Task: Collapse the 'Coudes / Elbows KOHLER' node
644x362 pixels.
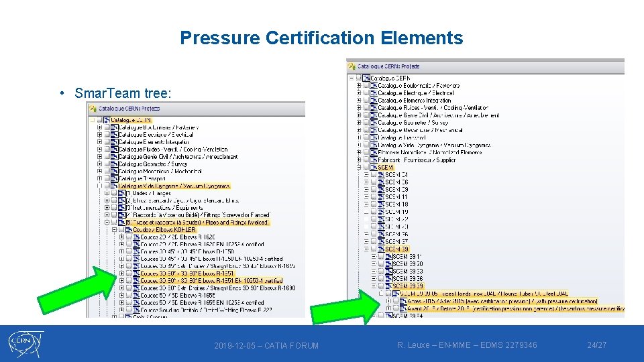Action: tap(115, 230)
